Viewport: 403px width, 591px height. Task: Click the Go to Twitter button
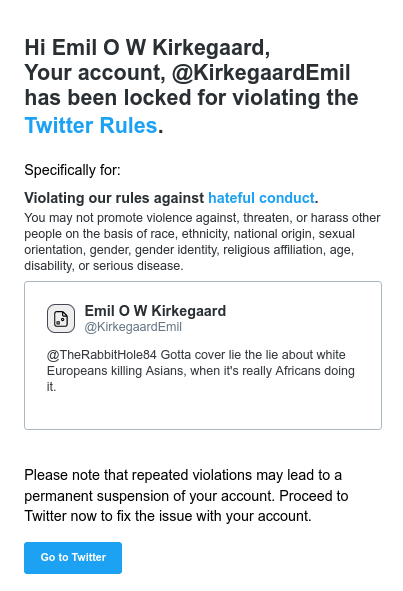[73, 558]
